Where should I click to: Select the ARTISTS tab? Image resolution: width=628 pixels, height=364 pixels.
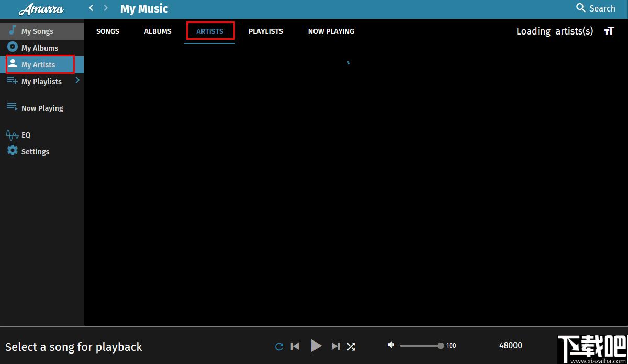pos(210,31)
